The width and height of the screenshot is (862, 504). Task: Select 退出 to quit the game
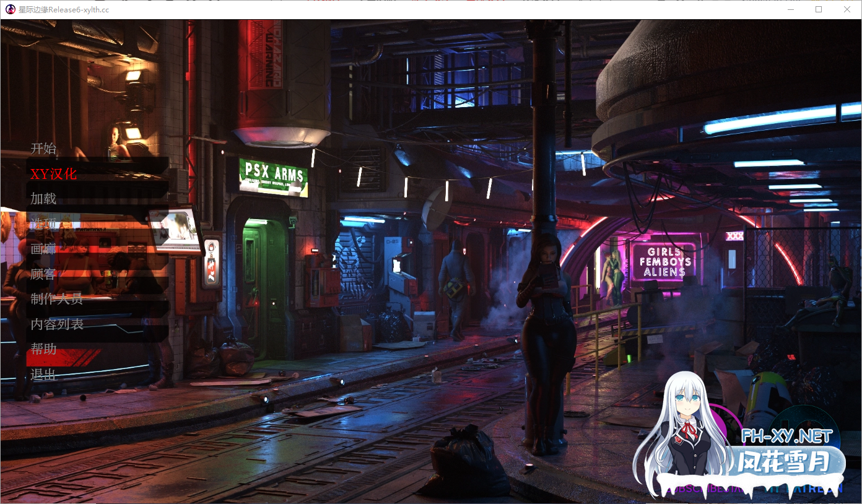tap(42, 374)
